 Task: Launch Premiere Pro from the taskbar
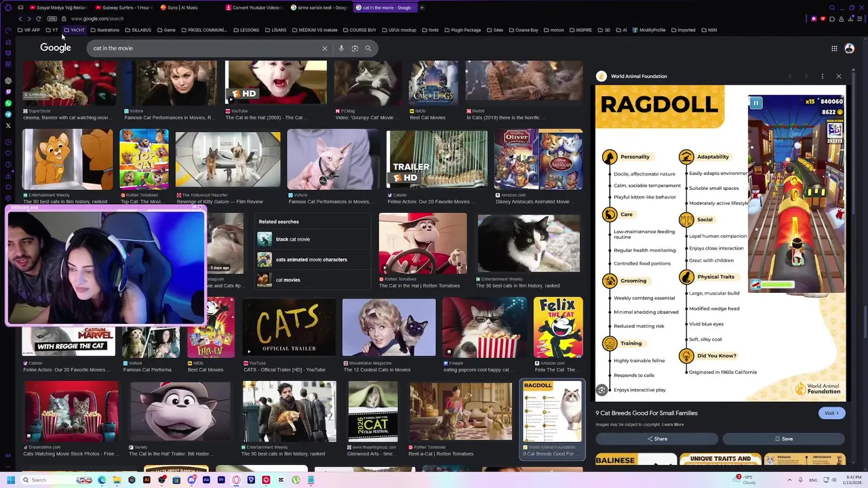click(x=221, y=480)
